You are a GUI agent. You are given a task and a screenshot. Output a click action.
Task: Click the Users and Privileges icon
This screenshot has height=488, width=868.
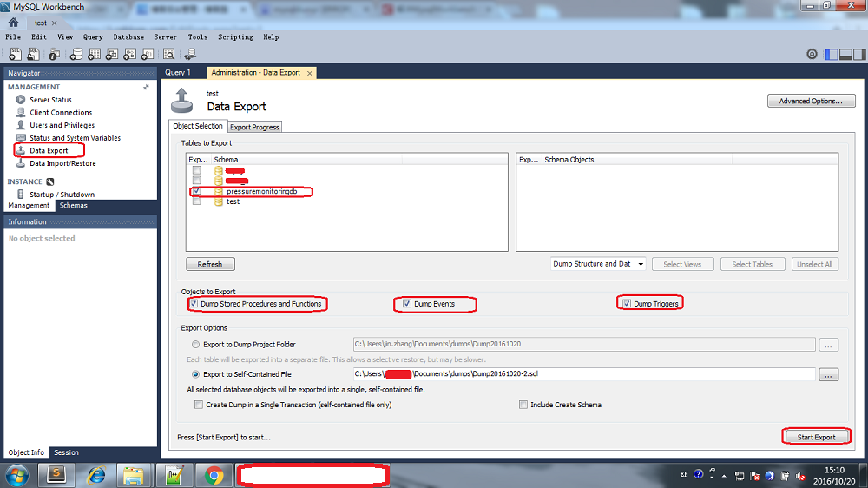(21, 125)
